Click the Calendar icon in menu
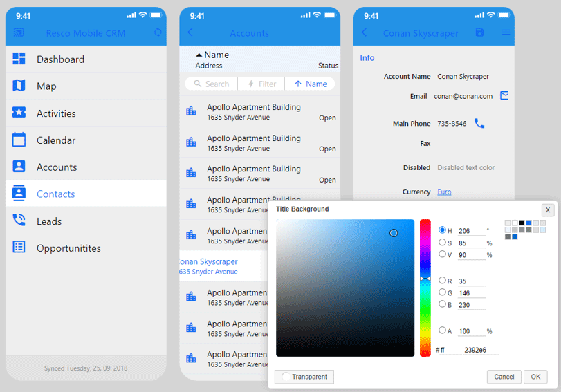Image resolution: width=561 pixels, height=392 pixels. (19, 140)
